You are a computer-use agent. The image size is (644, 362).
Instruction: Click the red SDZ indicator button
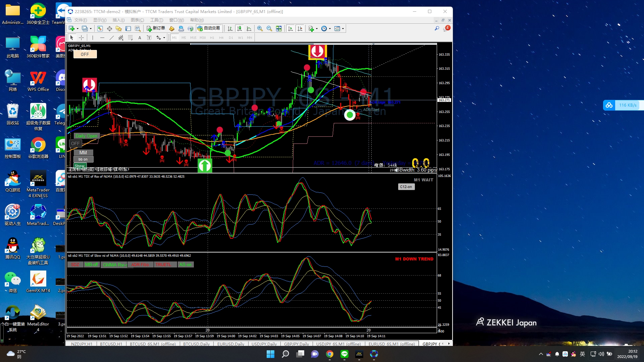(75, 265)
